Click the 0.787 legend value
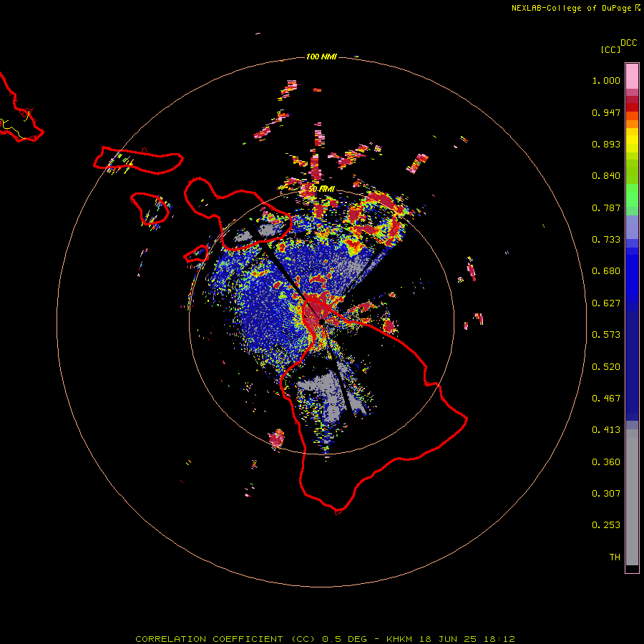 [x=606, y=208]
